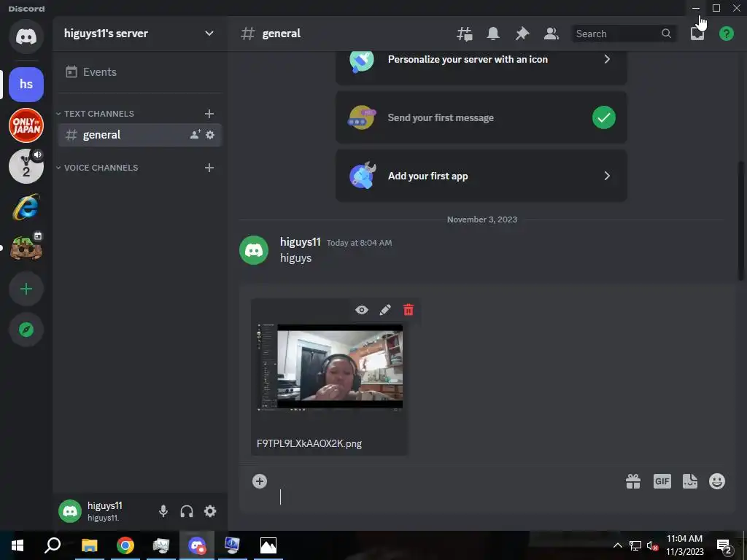Open Photos app in taskbar
The width and height of the screenshot is (747, 560).
[268, 545]
